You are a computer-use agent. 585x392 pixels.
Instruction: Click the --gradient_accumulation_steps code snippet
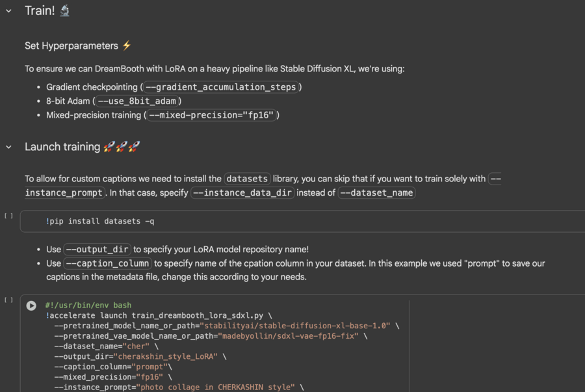coord(221,87)
